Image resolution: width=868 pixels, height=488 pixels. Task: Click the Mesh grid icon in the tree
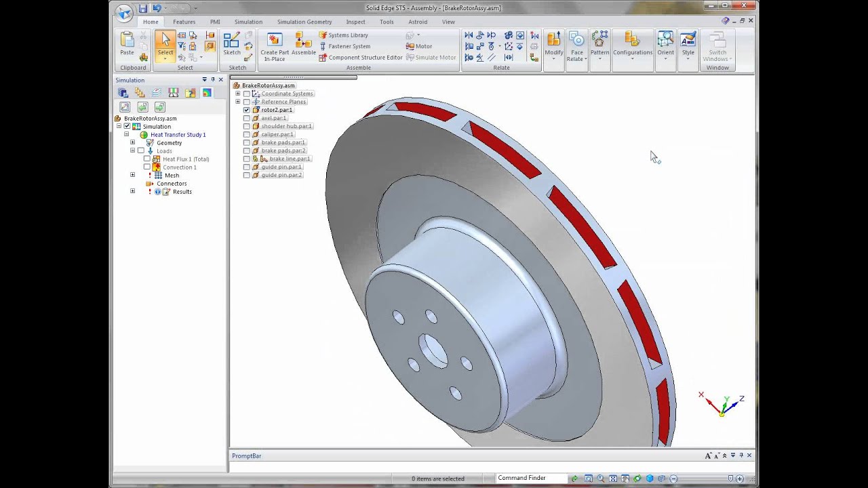158,176
